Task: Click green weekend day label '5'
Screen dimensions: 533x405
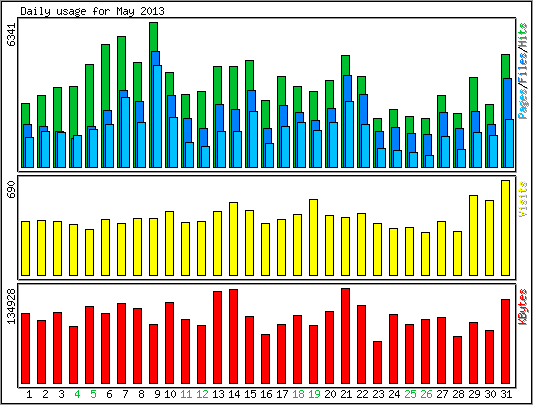Action: coord(93,394)
